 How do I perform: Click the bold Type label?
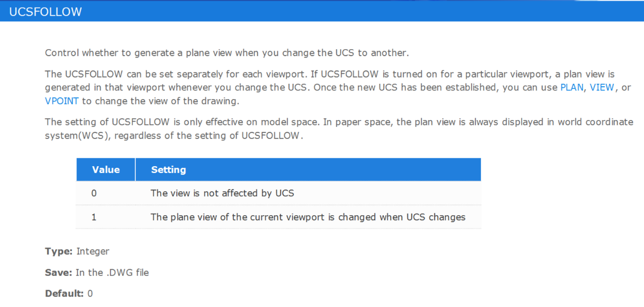(59, 251)
